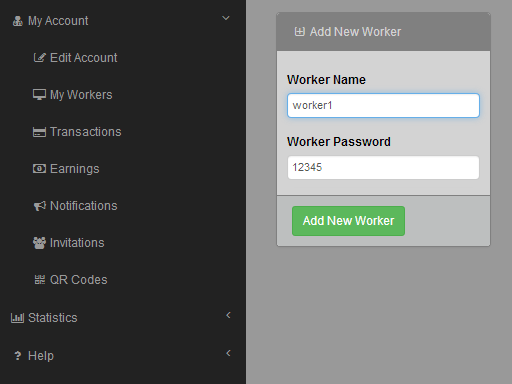The height and width of the screenshot is (384, 512).
Task: Go to My Workers
Action: point(81,95)
